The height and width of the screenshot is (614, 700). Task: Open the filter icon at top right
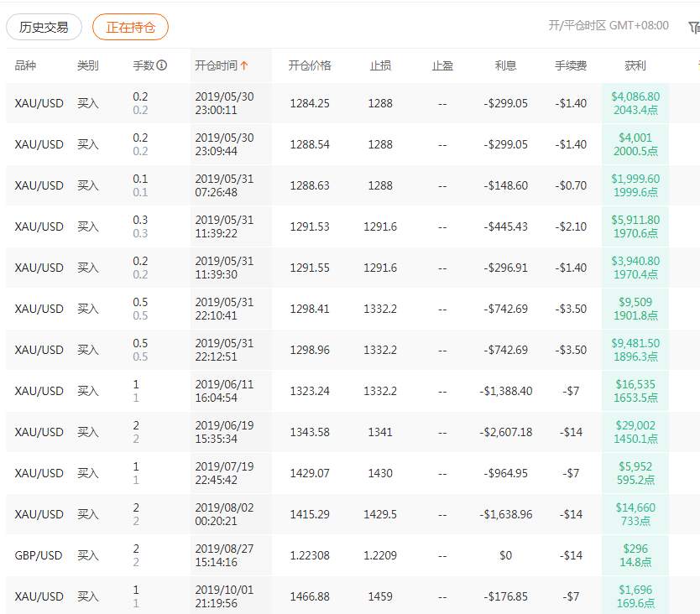[x=694, y=27]
